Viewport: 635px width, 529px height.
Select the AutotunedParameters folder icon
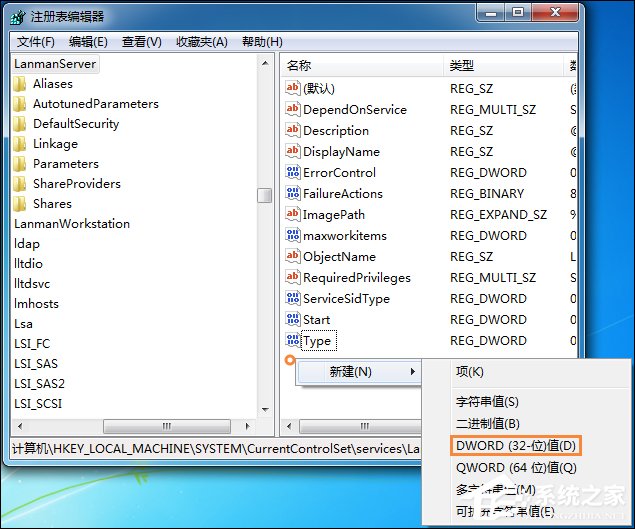click(x=19, y=104)
